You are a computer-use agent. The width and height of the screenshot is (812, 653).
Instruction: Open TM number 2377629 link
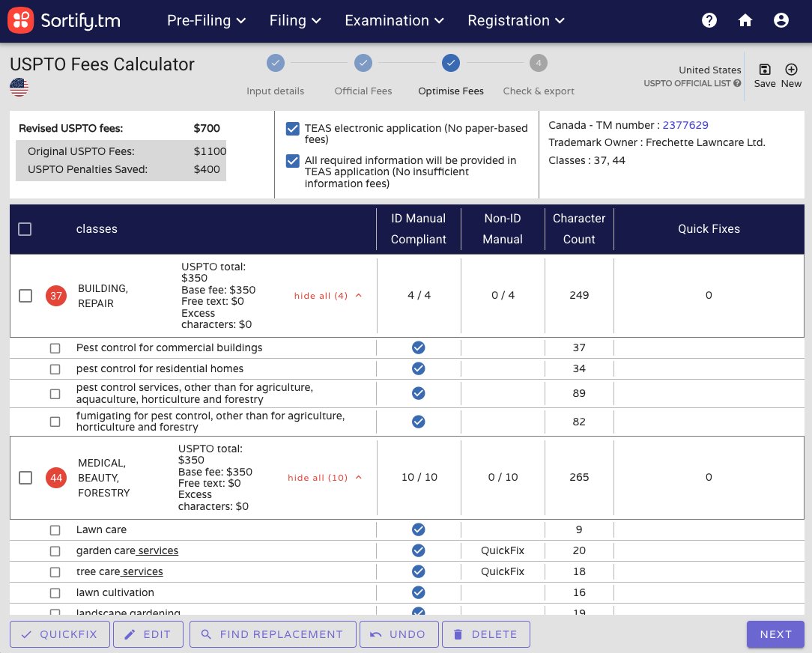(685, 125)
